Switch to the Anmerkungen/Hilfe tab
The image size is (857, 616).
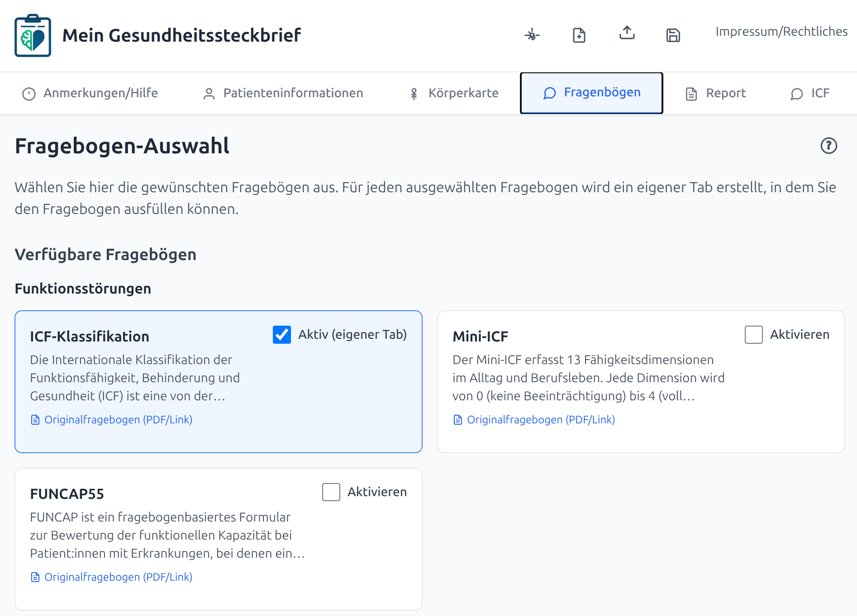(x=90, y=93)
